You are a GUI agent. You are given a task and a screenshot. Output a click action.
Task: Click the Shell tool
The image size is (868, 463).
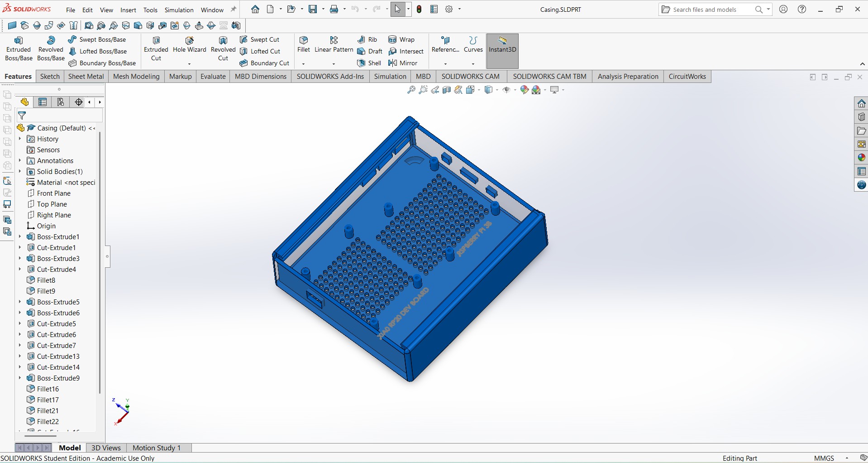(x=369, y=63)
